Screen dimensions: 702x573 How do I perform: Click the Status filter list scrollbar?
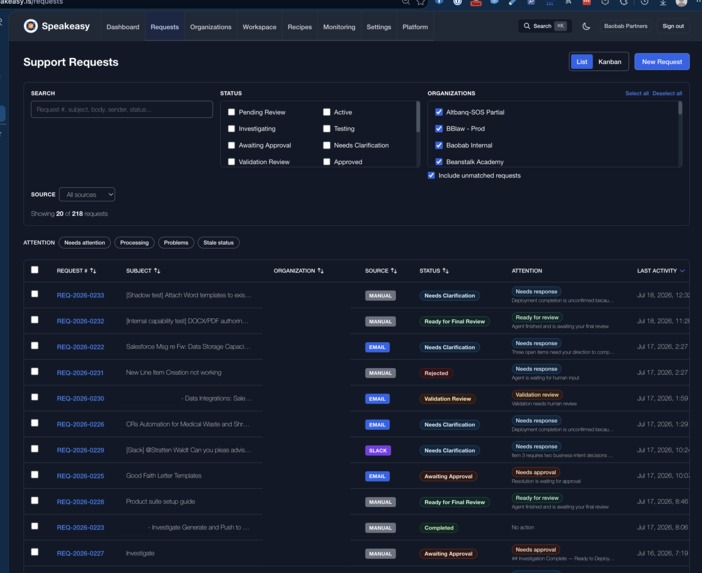point(418,117)
